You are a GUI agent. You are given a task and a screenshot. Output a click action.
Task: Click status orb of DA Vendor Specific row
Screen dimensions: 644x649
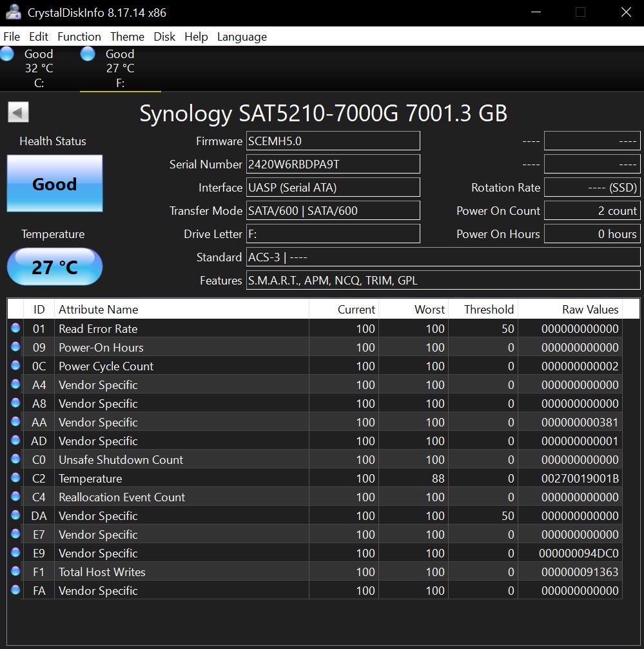pos(15,515)
